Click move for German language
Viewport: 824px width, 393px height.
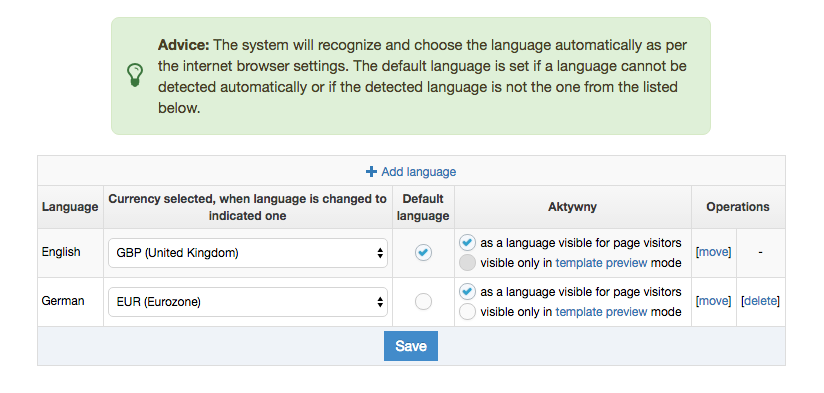713,301
